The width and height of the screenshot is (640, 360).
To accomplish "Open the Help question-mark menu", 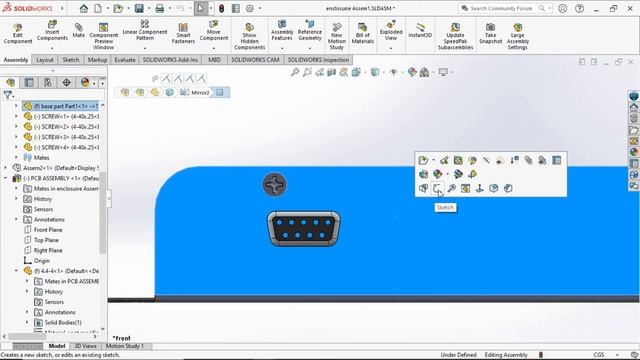I will [579, 8].
